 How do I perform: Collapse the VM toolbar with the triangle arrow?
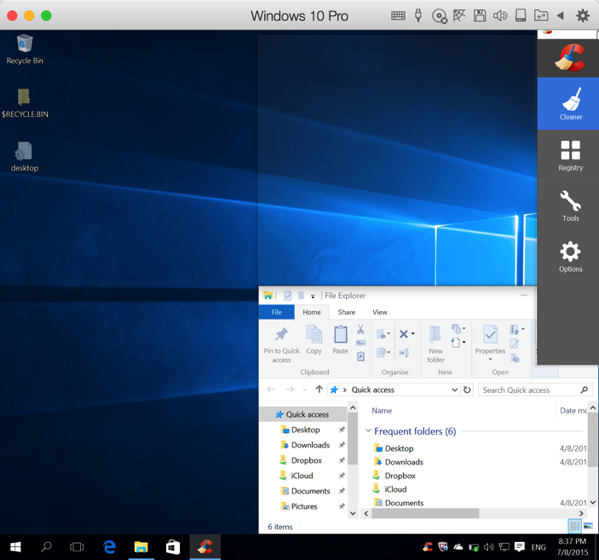[x=560, y=16]
